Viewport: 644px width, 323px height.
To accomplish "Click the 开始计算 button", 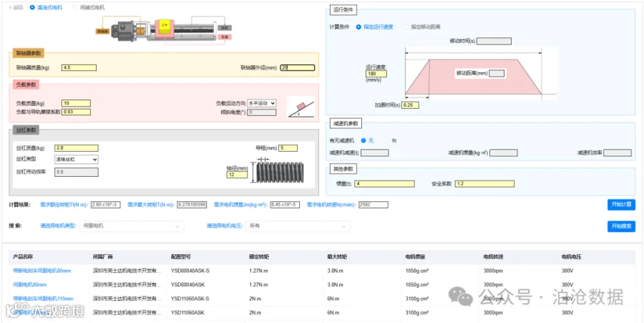I will coord(621,205).
